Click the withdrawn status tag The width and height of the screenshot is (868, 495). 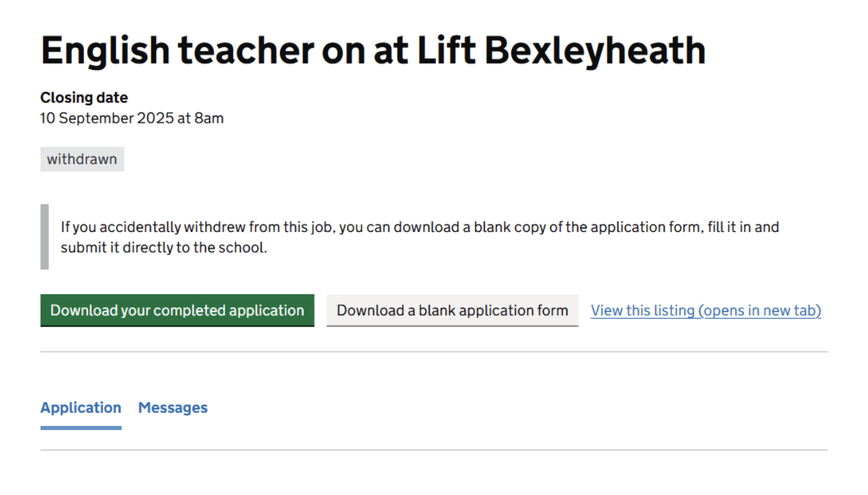click(82, 159)
